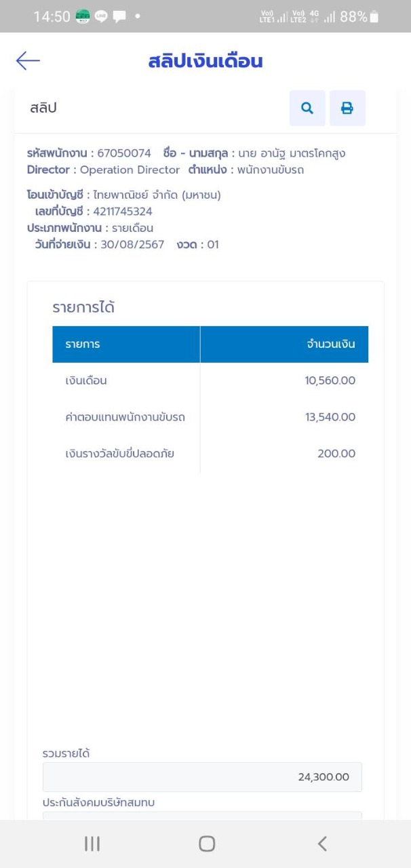Screen dimensions: 411x868
Task: Tap the back arrow in header
Action: click(x=28, y=61)
